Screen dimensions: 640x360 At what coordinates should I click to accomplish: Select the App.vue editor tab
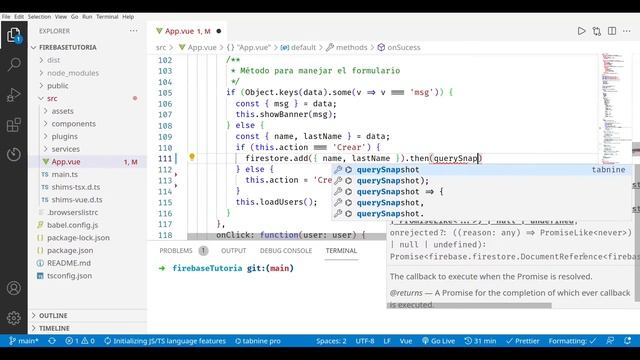tap(188, 31)
